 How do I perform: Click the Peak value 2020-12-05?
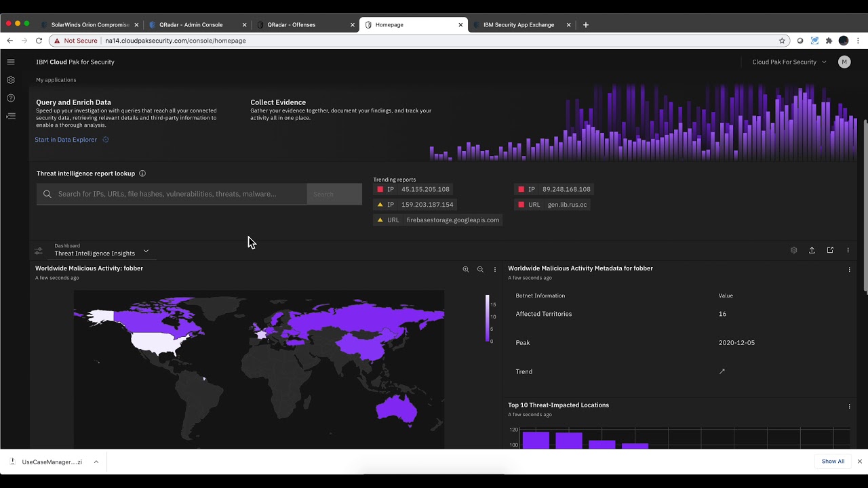click(736, 343)
